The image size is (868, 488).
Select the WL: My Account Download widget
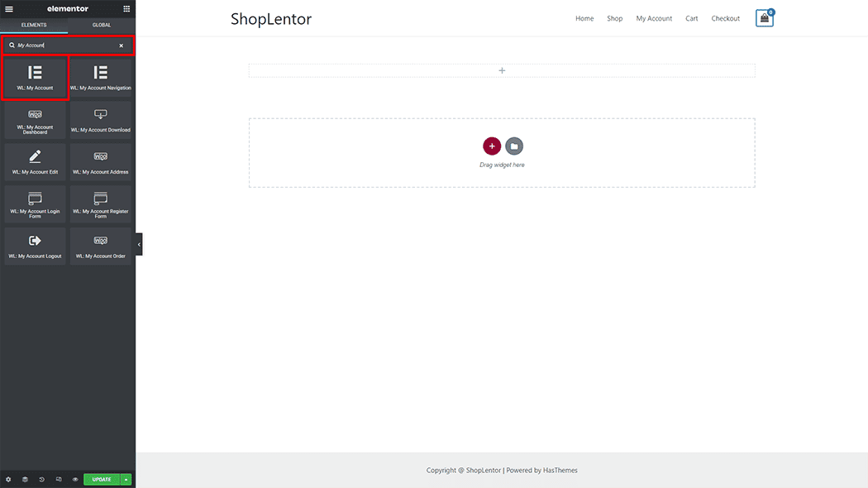[101, 120]
